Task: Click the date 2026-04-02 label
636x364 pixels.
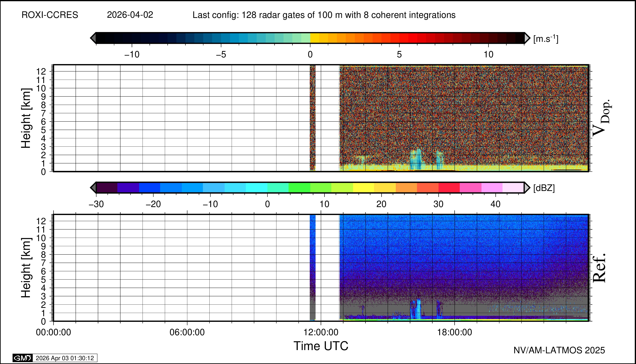Action: [130, 15]
